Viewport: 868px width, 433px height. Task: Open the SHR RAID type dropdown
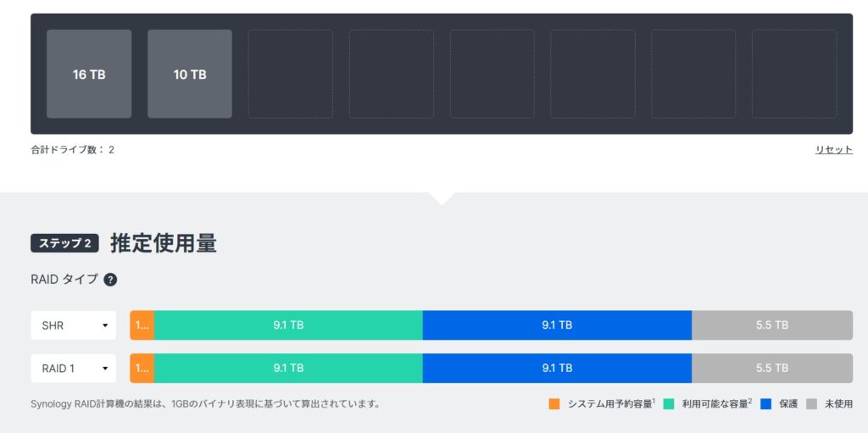click(x=74, y=325)
